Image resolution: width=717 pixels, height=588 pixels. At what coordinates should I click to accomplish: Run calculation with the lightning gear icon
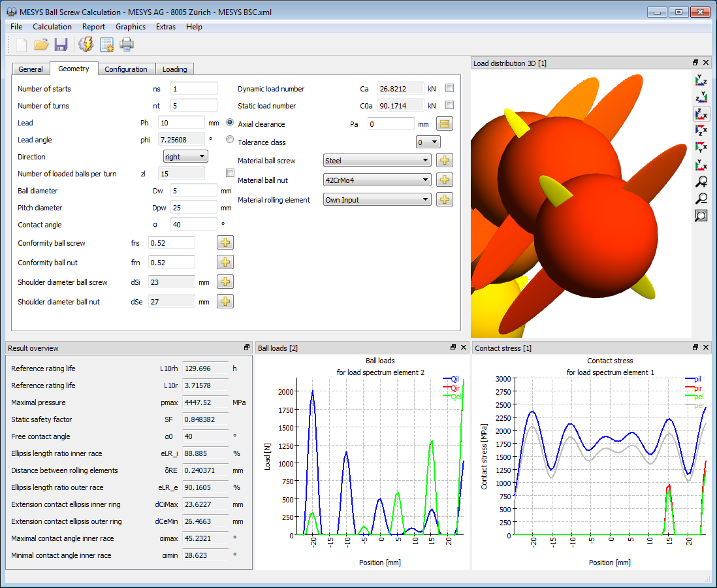tap(86, 44)
